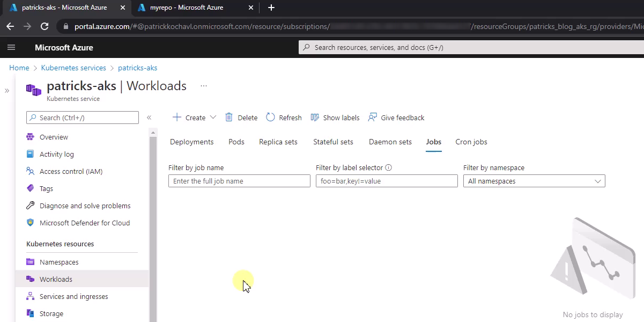The height and width of the screenshot is (322, 644).
Task: Click the Workloads icon in sidebar
Action: 30,279
